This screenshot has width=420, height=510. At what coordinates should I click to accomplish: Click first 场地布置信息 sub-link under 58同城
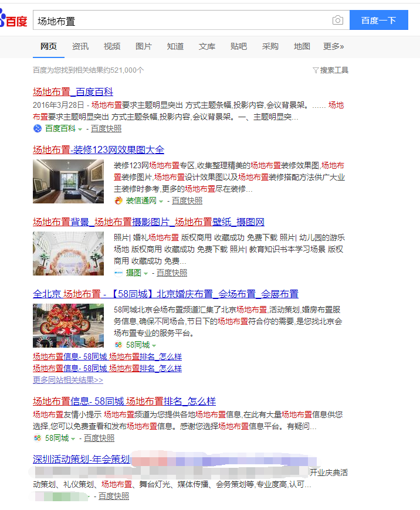click(x=107, y=356)
